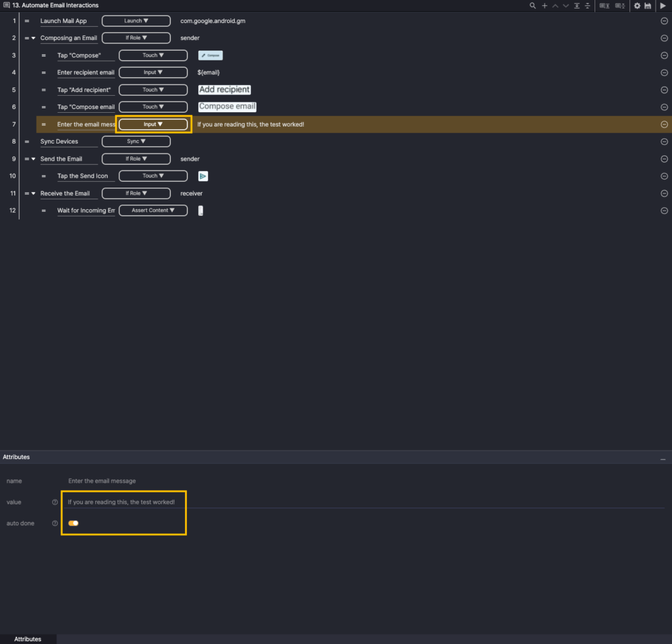The height and width of the screenshot is (644, 672).
Task: Remove the Sync Devices step using its minus icon
Action: (x=664, y=142)
